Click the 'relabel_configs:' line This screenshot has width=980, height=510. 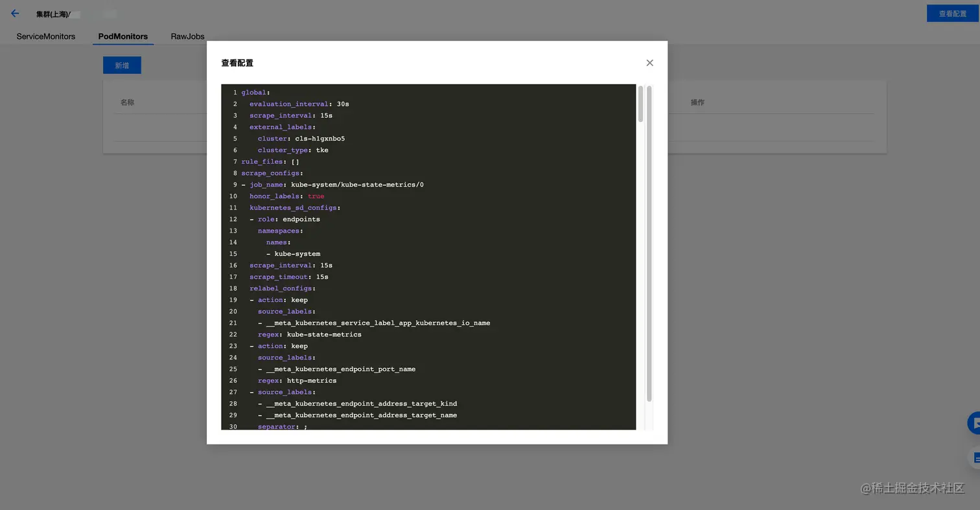pyautogui.click(x=283, y=288)
